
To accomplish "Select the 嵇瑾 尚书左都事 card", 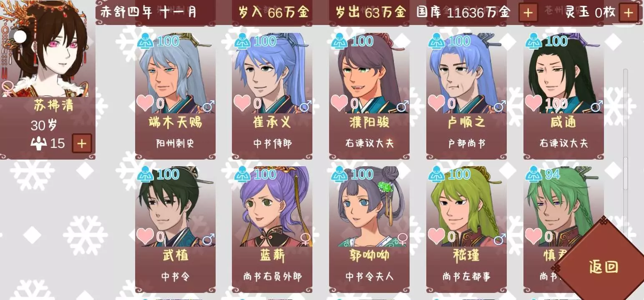I will (x=466, y=229).
